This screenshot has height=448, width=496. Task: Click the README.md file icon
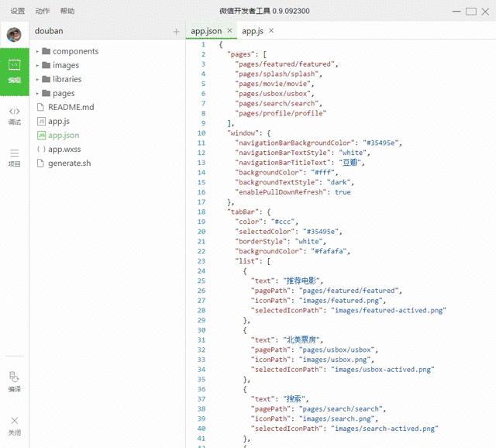click(40, 107)
